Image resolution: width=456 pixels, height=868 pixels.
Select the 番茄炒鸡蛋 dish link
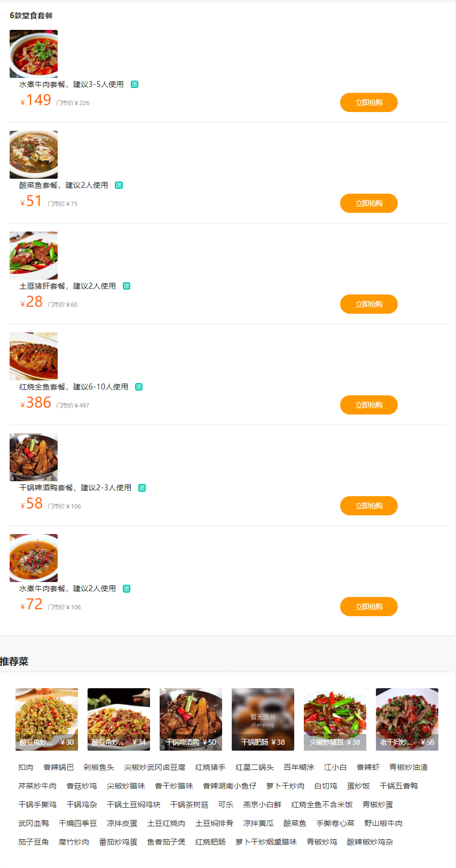click(x=118, y=842)
